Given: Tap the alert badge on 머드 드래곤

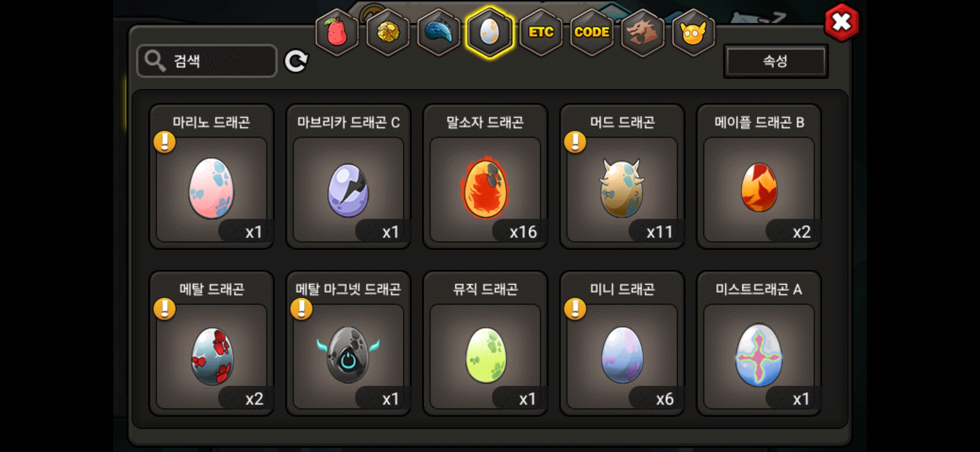Looking at the screenshot, I should coord(575,142).
